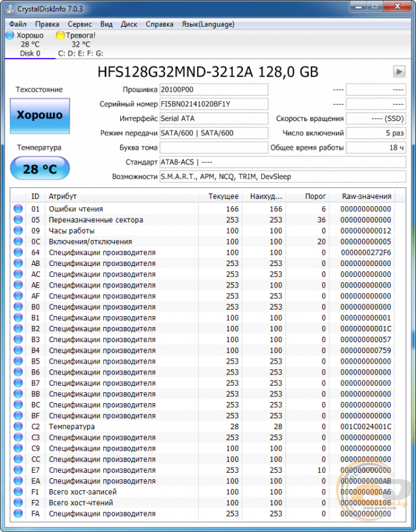The height and width of the screenshot is (532, 416).
Task: Click the Режим передачи field SATA/600
Action: 214,133
